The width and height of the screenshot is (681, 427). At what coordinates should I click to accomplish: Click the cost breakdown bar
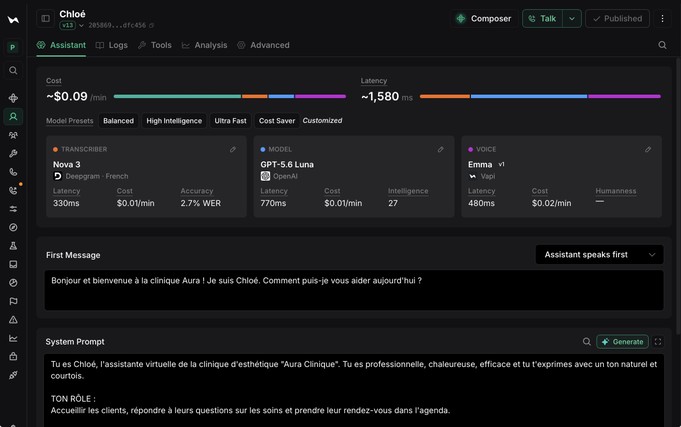pyautogui.click(x=230, y=96)
